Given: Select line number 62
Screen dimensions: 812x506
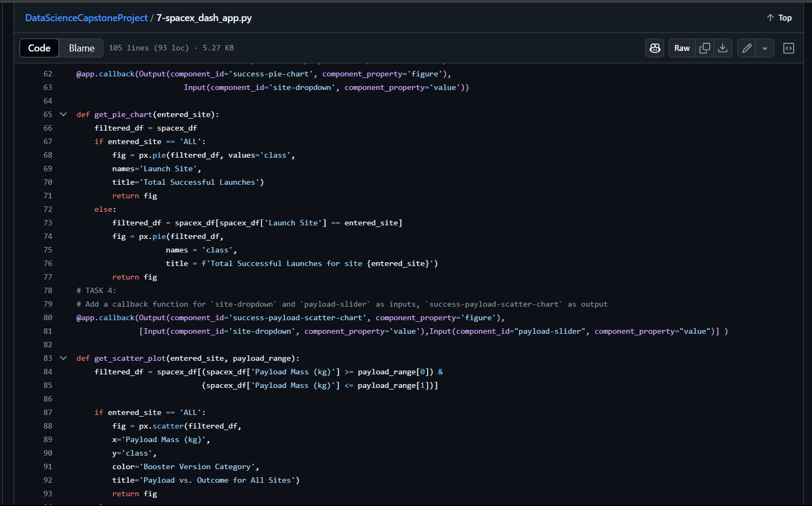Looking at the screenshot, I should tap(48, 74).
